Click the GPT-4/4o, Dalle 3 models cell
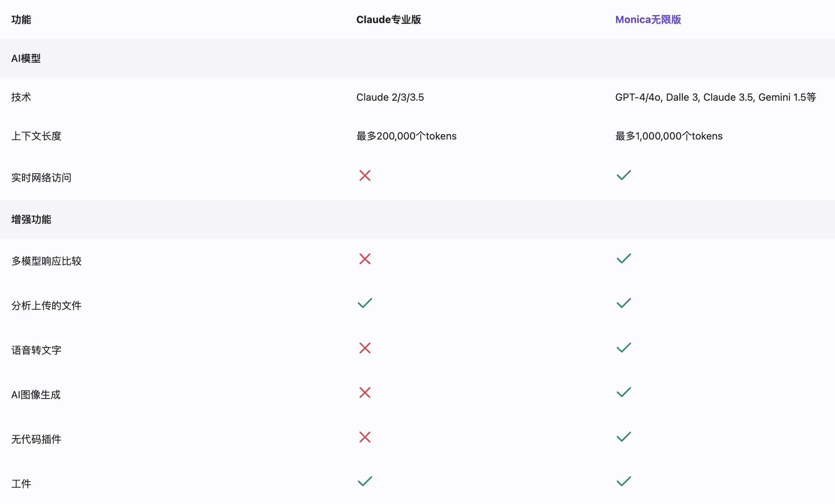 tap(716, 97)
